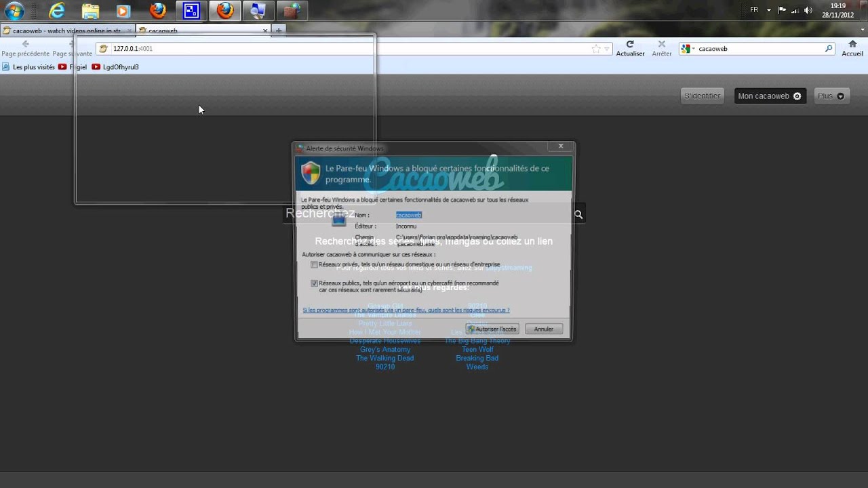Open Mon cacaoweb settings menu
Image resolution: width=868 pixels, height=488 pixels.
pyautogui.click(x=770, y=96)
